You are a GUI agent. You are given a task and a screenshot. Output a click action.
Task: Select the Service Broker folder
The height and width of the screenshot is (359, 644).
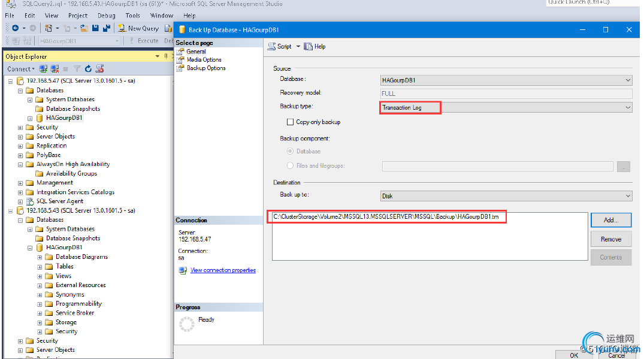click(75, 313)
